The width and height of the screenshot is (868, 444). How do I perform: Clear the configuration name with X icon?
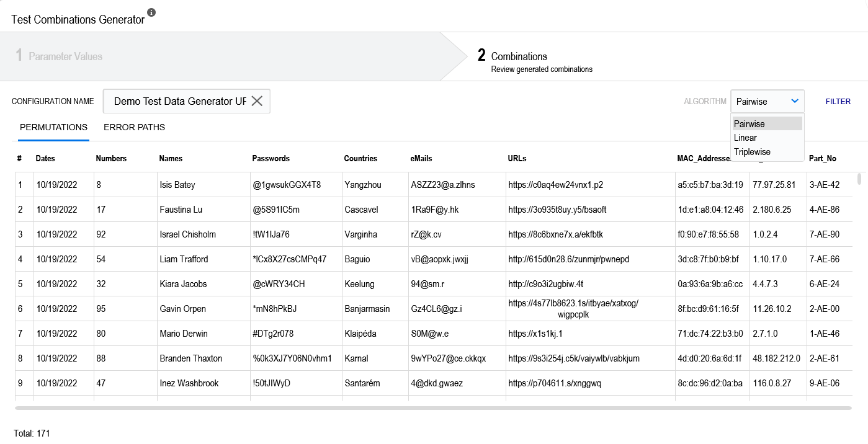click(257, 101)
